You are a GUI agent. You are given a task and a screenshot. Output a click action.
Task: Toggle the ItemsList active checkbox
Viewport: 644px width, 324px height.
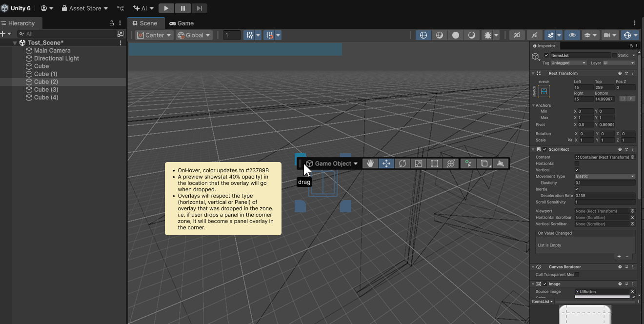[x=546, y=56]
